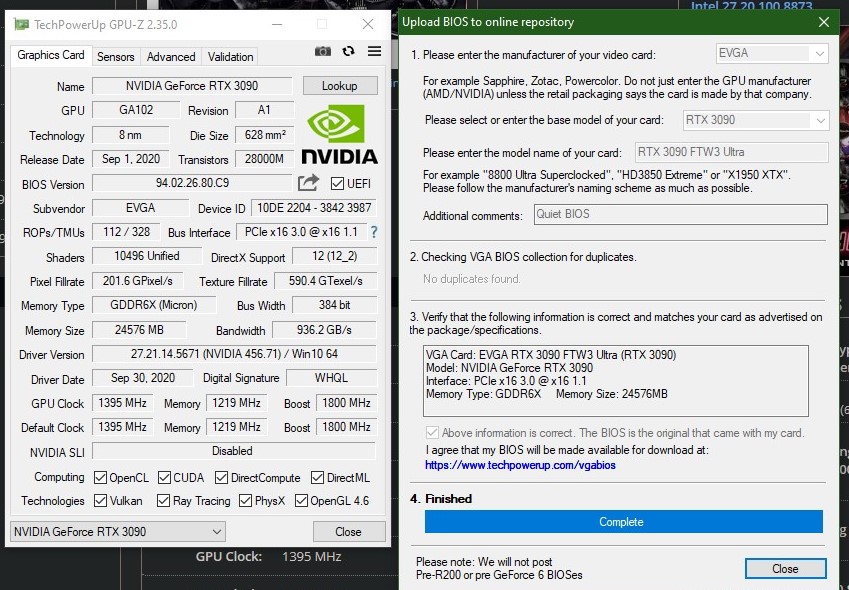Click the Driver Version 27.21.14.5671 field
Screen dimensions: 849x590
(234, 354)
